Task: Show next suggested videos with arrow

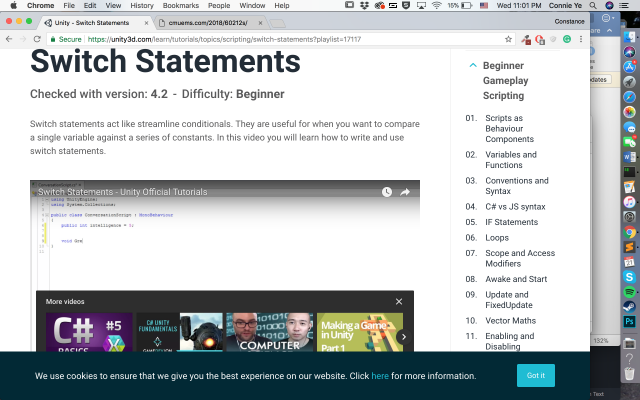Action: click(x=404, y=337)
